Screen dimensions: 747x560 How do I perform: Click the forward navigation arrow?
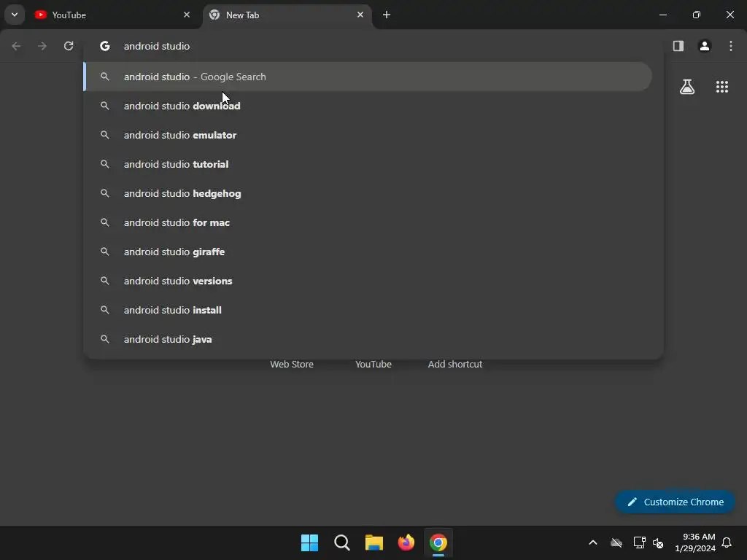[42, 46]
